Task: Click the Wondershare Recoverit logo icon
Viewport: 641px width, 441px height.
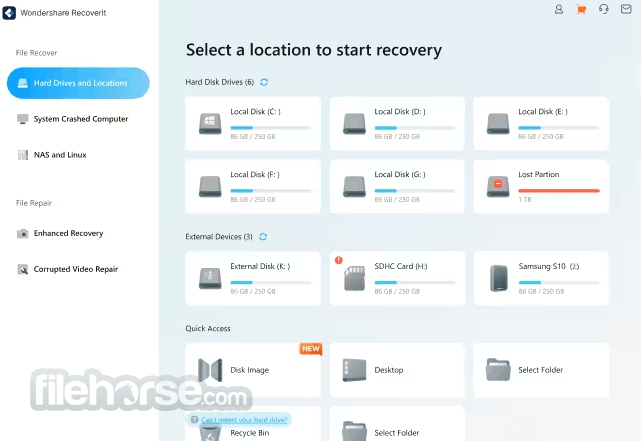Action: pos(9,13)
